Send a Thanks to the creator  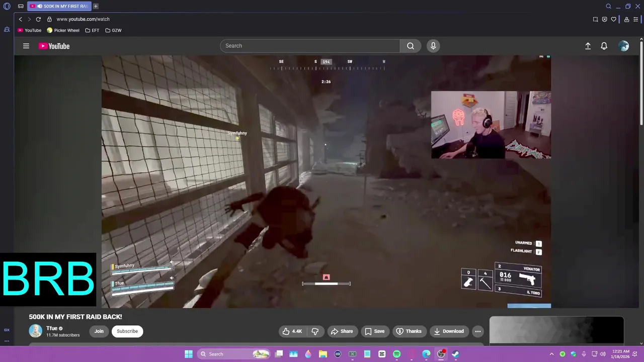click(409, 331)
